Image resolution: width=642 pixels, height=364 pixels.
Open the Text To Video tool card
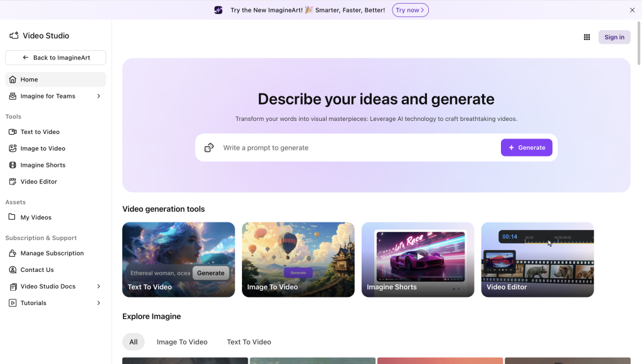[x=179, y=260]
